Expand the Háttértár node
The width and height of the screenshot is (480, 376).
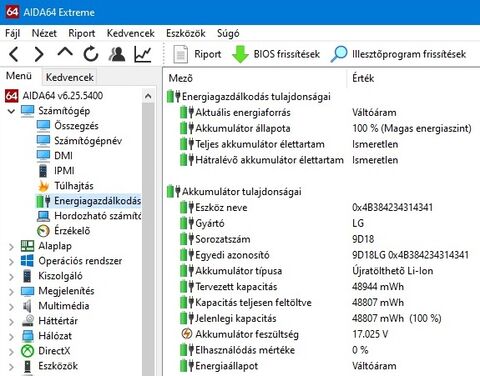point(11,321)
